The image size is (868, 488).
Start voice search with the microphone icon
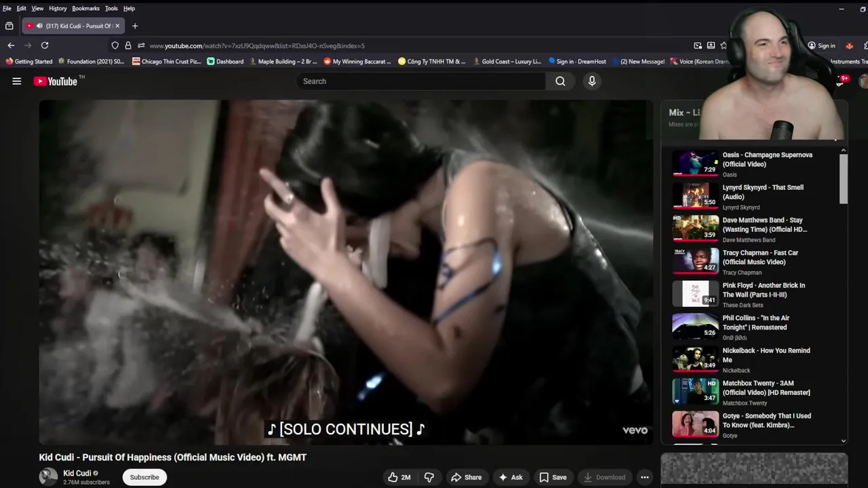pyautogui.click(x=592, y=81)
